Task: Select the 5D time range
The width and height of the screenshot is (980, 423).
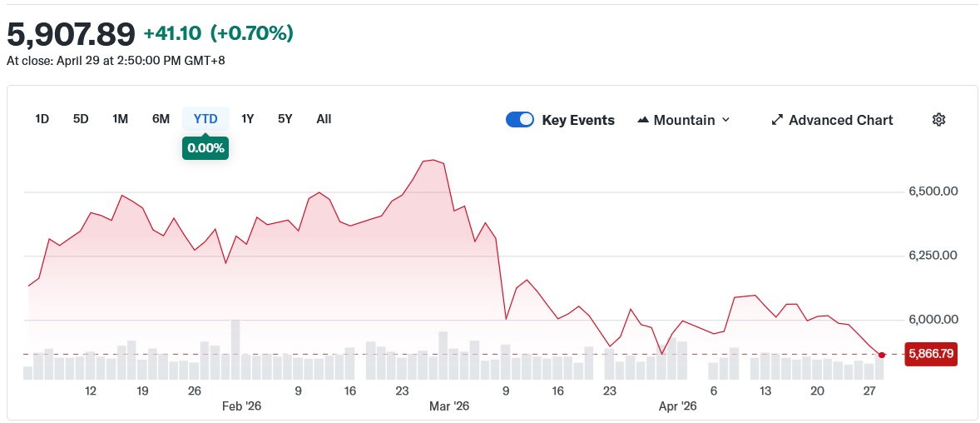Action: click(81, 119)
